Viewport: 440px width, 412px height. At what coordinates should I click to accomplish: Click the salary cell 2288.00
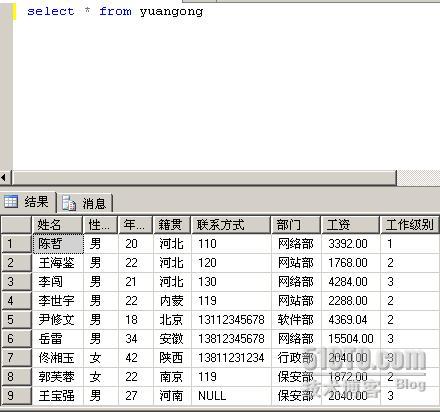tap(351, 301)
